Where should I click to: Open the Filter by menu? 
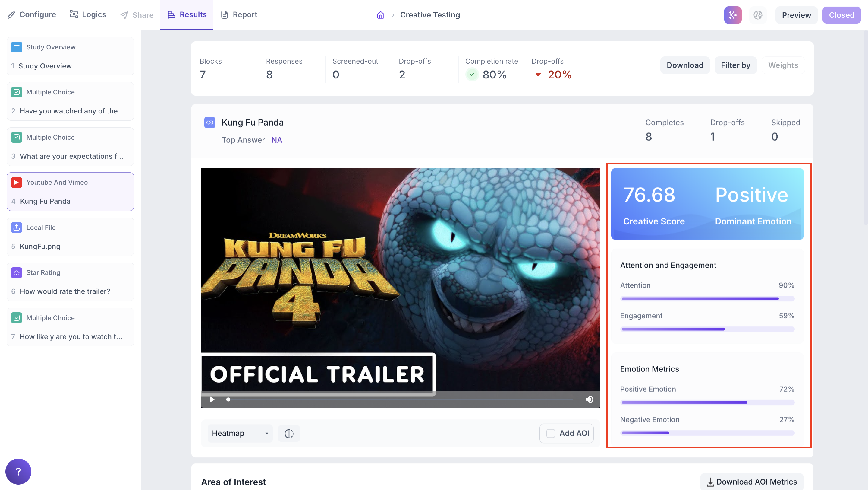[x=735, y=65]
